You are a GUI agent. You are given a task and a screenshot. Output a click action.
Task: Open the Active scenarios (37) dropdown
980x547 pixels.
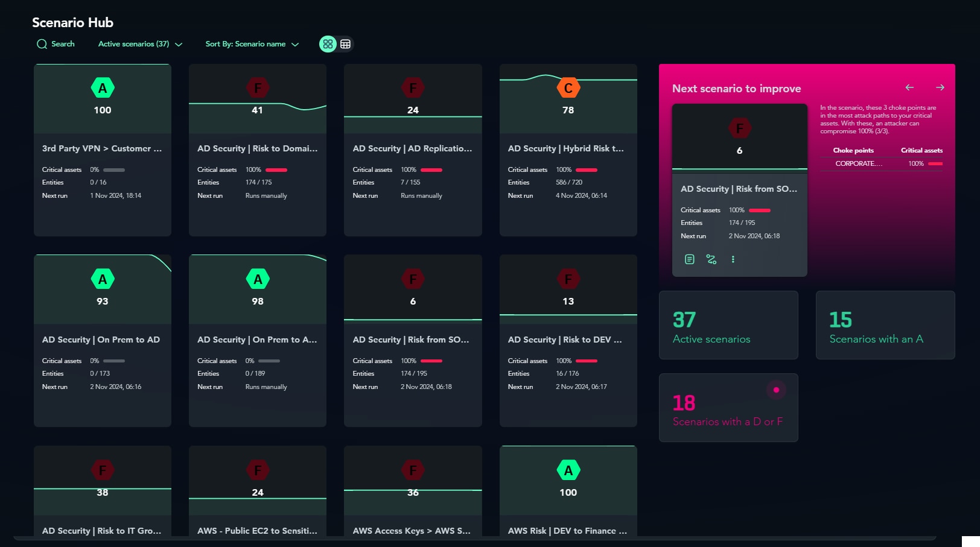coord(140,44)
